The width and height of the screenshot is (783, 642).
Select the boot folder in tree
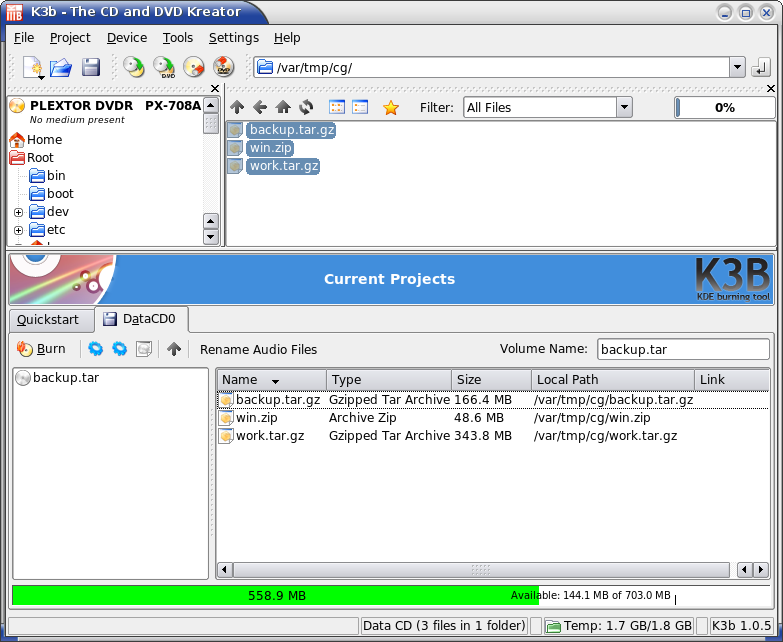coord(51,193)
